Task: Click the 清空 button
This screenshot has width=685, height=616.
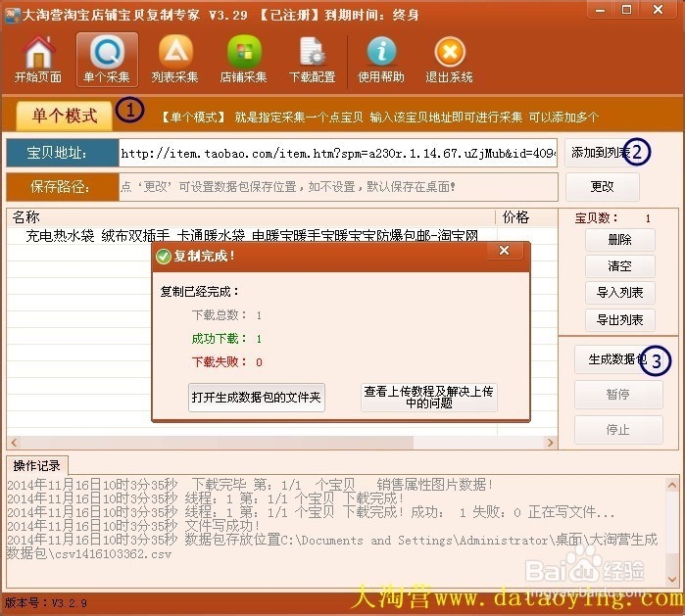Action: [x=620, y=266]
